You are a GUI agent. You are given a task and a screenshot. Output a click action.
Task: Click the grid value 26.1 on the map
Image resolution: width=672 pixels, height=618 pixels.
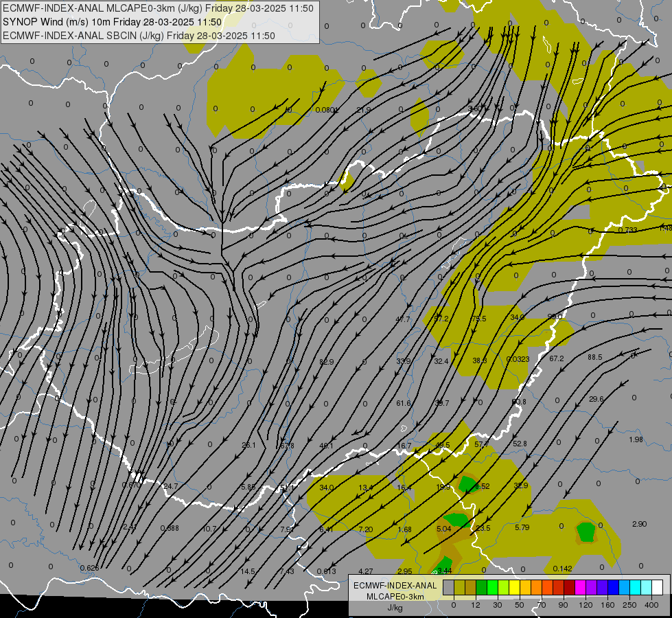point(248,445)
